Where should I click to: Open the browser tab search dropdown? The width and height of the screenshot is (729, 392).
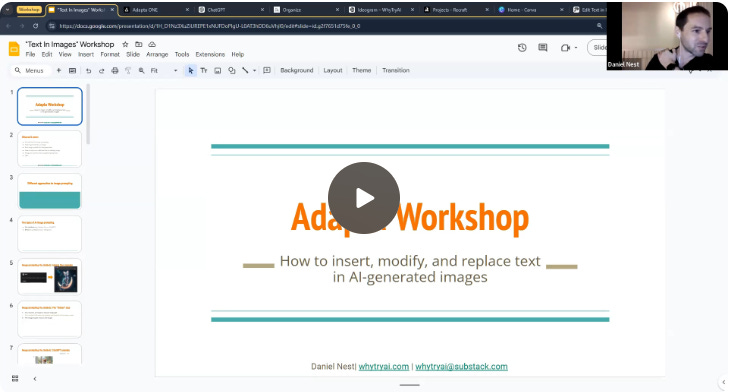pos(7,10)
